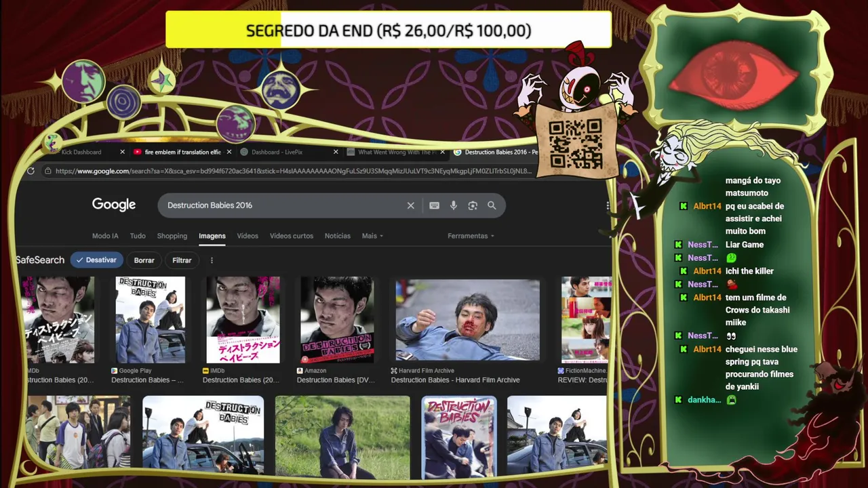
Task: Select SafeSearch Filtrar option
Action: click(x=182, y=260)
